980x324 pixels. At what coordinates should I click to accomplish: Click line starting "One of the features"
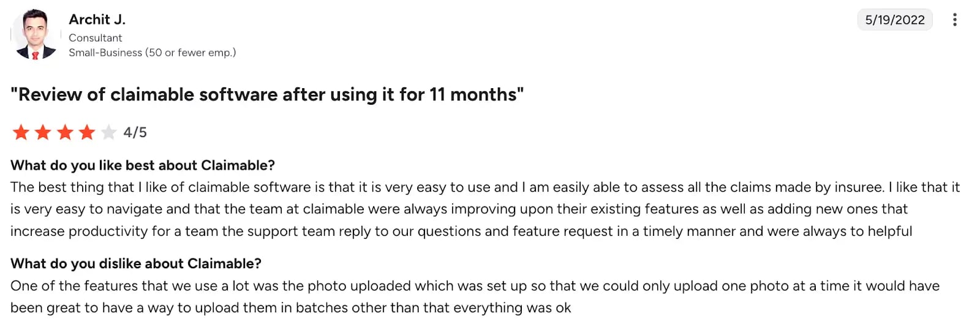pyautogui.click(x=475, y=286)
